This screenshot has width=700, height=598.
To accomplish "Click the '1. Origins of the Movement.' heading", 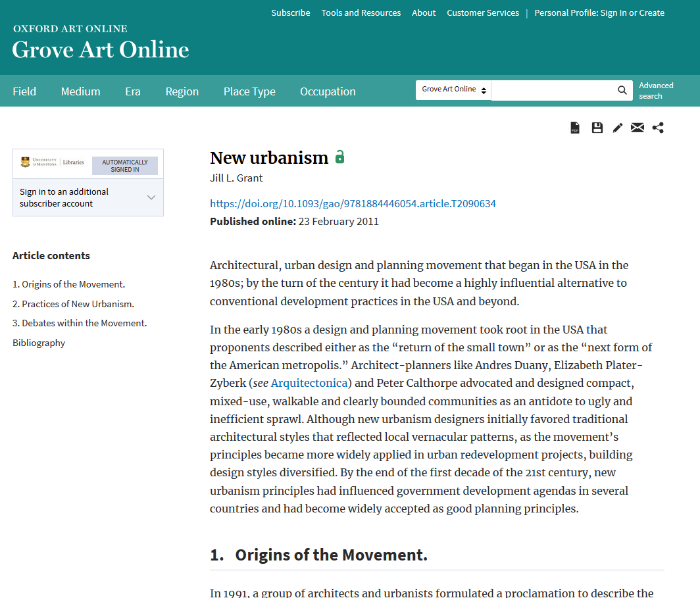I will (318, 555).
